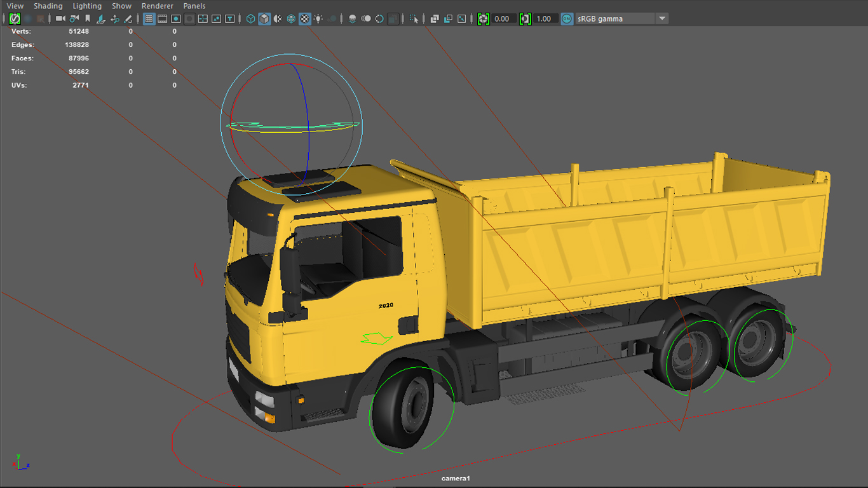Viewport: 868px width, 488px height.
Task: Toggle textured display checker icon
Action: point(304,19)
